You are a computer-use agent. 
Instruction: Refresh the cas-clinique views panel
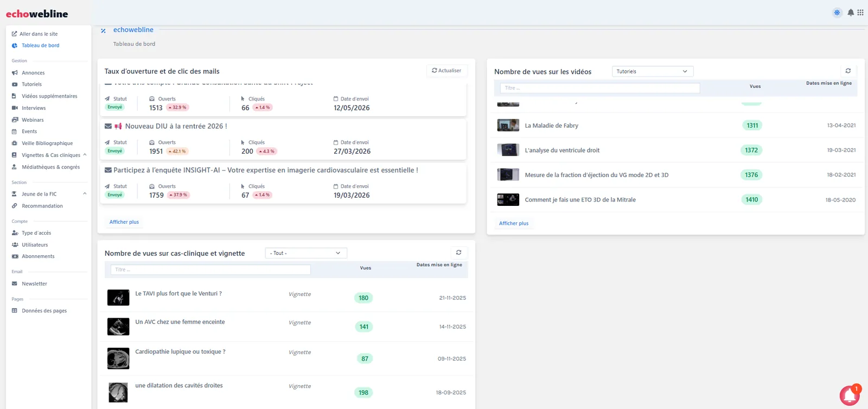tap(458, 253)
